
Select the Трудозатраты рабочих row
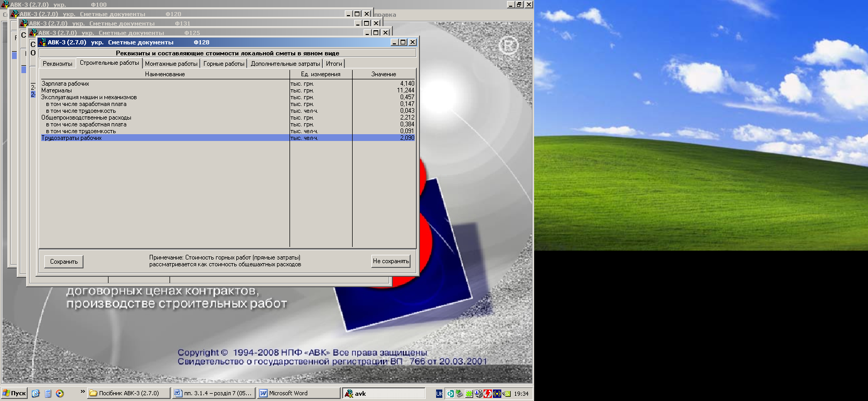227,138
